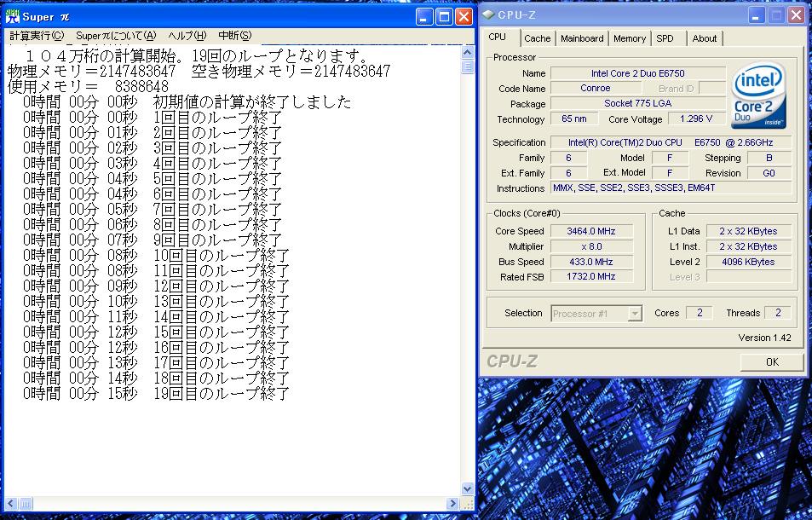Minimize the Super π window
This screenshot has width=812, height=520.
click(x=424, y=17)
